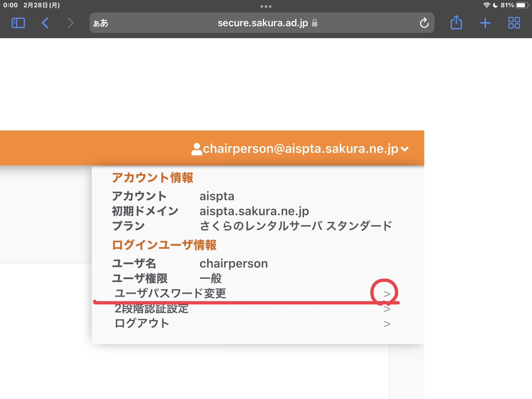The height and width of the screenshot is (399, 532).
Task: Click the ユーザ権限 label
Action: 139,278
